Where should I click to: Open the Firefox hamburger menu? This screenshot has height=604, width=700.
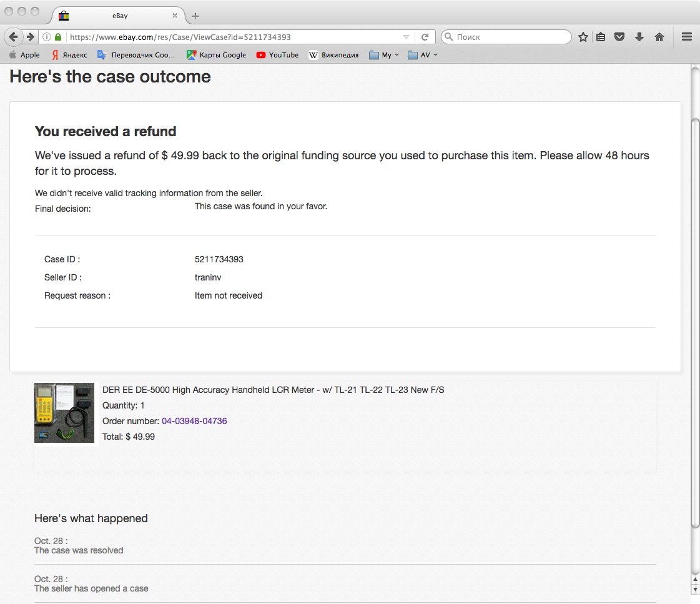687,37
